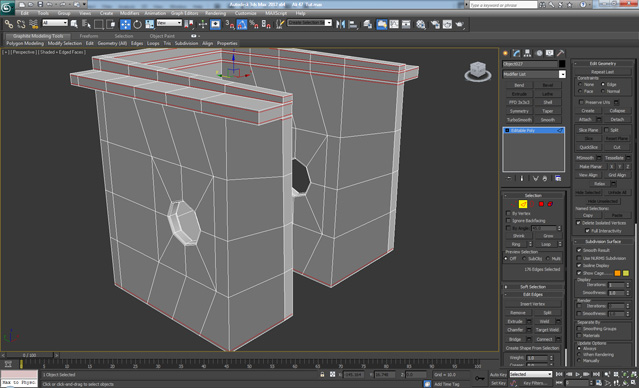Select Polygon sub-object level icon
The width and height of the screenshot is (639, 388).
pyautogui.click(x=541, y=204)
